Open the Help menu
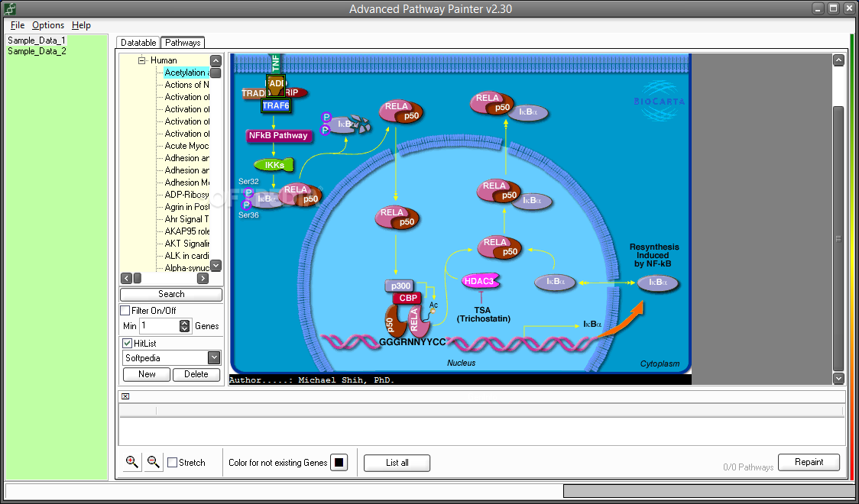 point(81,25)
